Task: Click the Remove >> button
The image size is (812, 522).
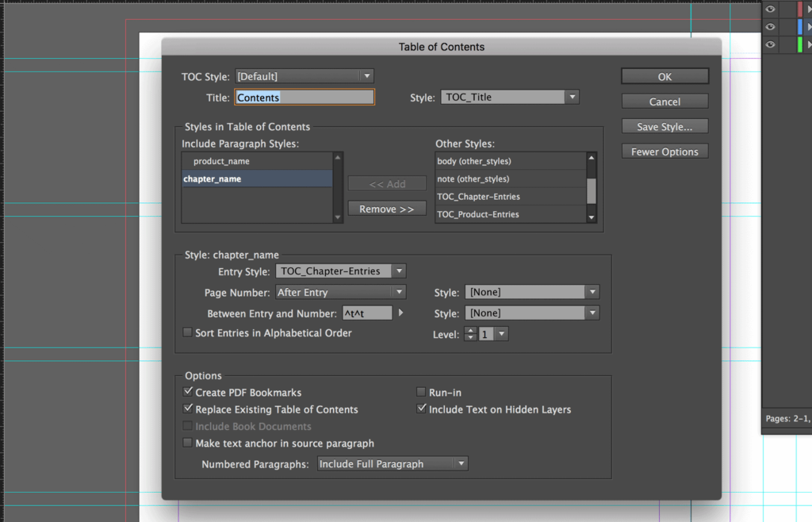Action: coord(387,209)
